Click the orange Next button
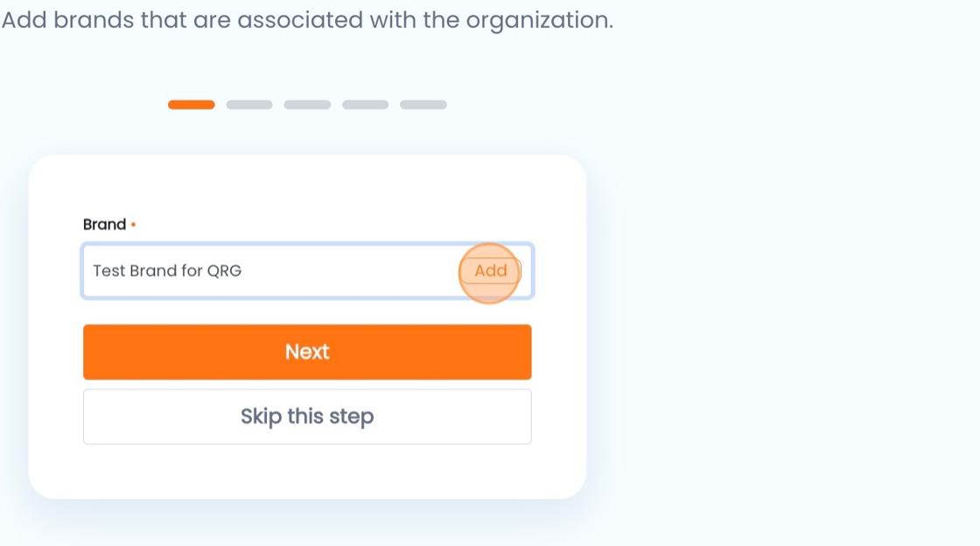Viewport: 980px width, 546px height. point(307,352)
